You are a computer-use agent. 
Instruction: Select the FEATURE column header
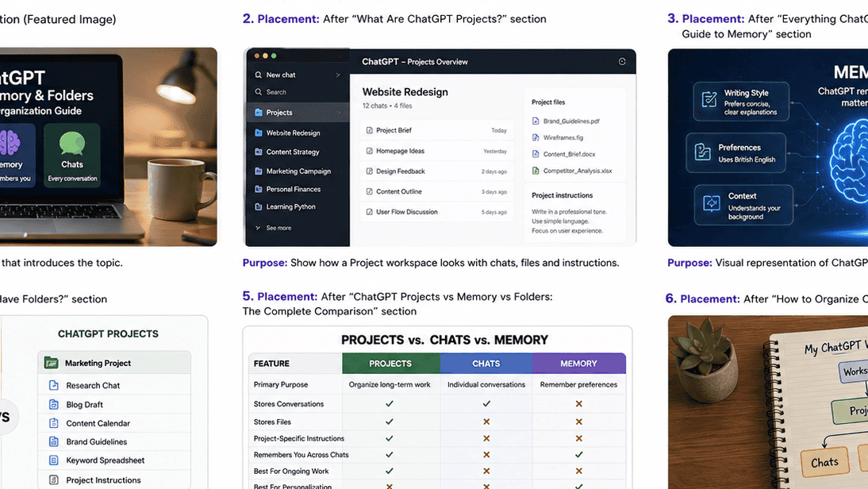tap(295, 364)
